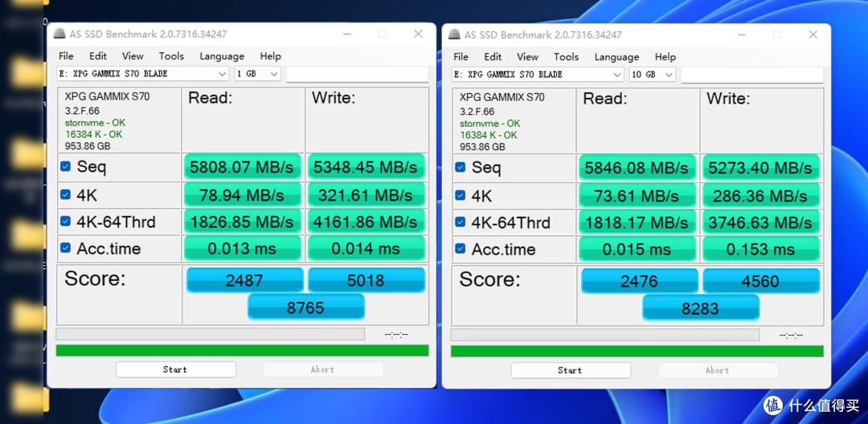Open Language menu in the left window

222,56
